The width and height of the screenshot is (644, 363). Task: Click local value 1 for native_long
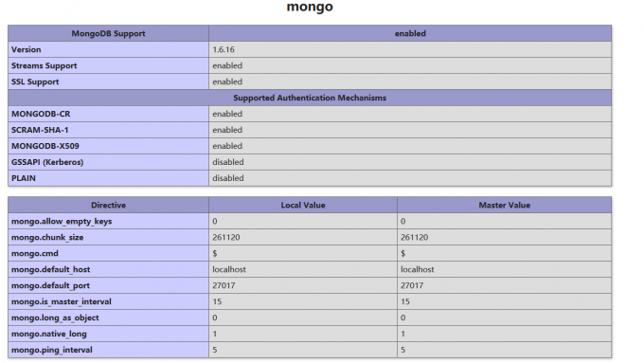coord(215,334)
